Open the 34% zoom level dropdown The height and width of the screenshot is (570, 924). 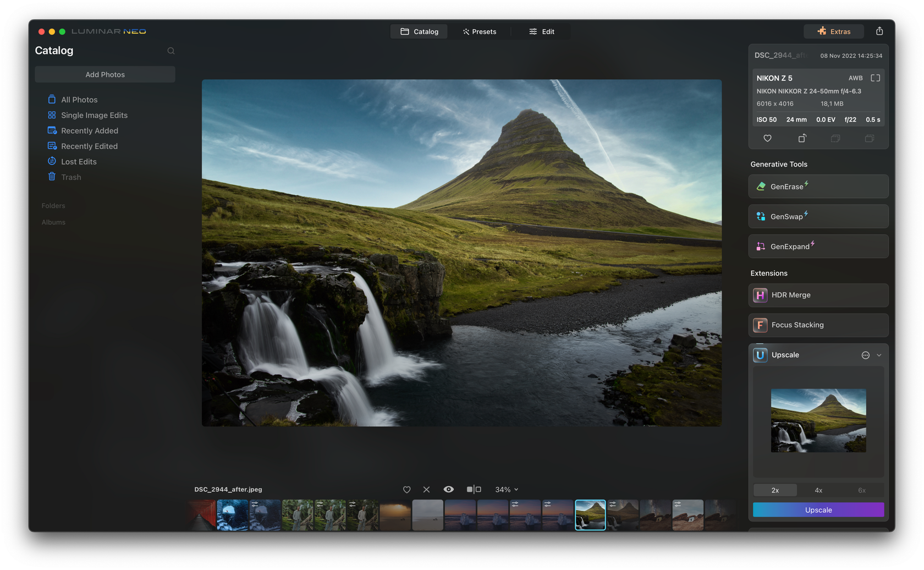coord(507,490)
